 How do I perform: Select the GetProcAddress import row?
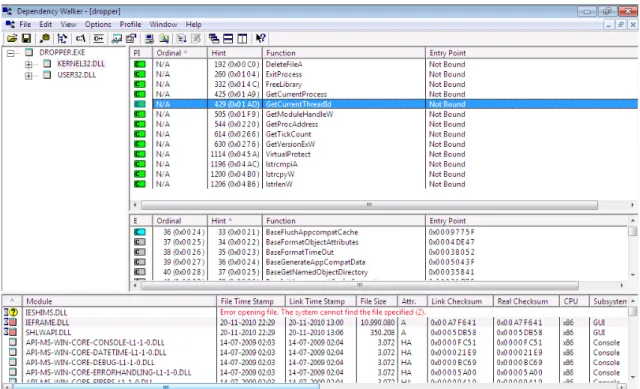point(384,124)
